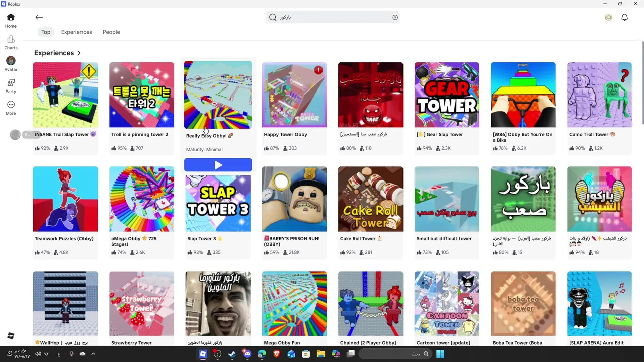The image size is (644, 362).
Task: Open Cartoon tower [update] thumbnail
Action: click(447, 304)
